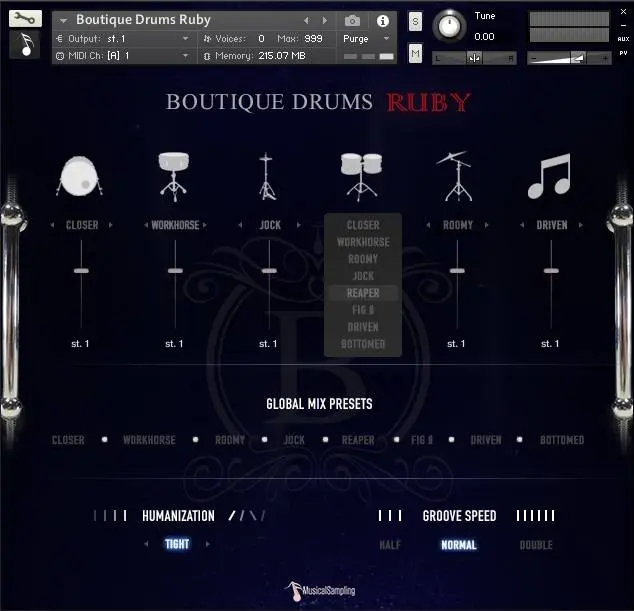Choose DRIVEN in the toms preset list
The width and height of the screenshot is (634, 611).
pos(363,327)
